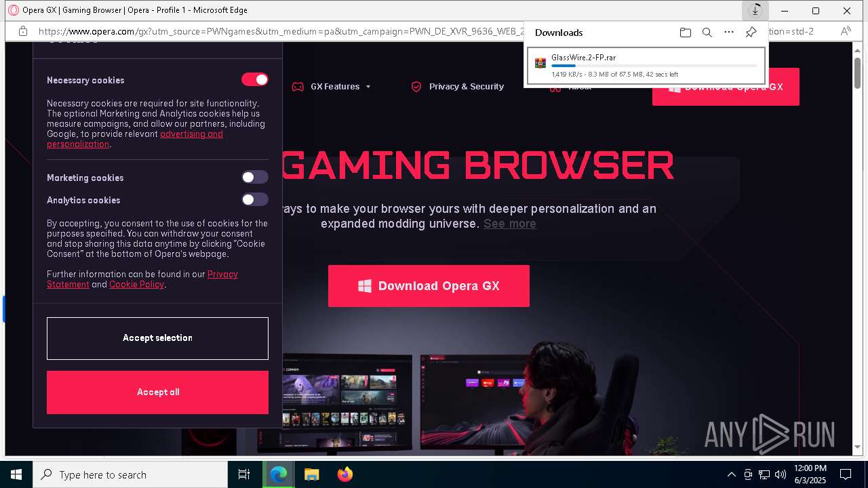Click the Downloads panel heading
868x488 pixels.
coord(559,33)
